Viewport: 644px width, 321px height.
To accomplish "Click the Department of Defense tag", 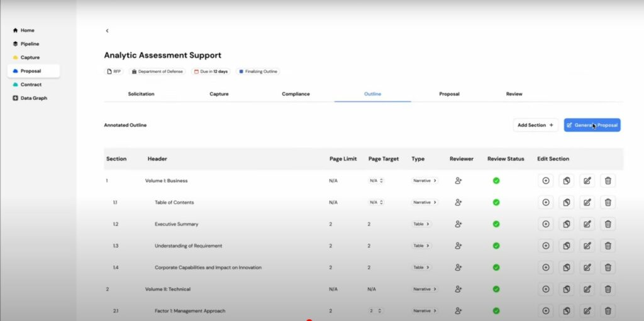I will coord(157,72).
